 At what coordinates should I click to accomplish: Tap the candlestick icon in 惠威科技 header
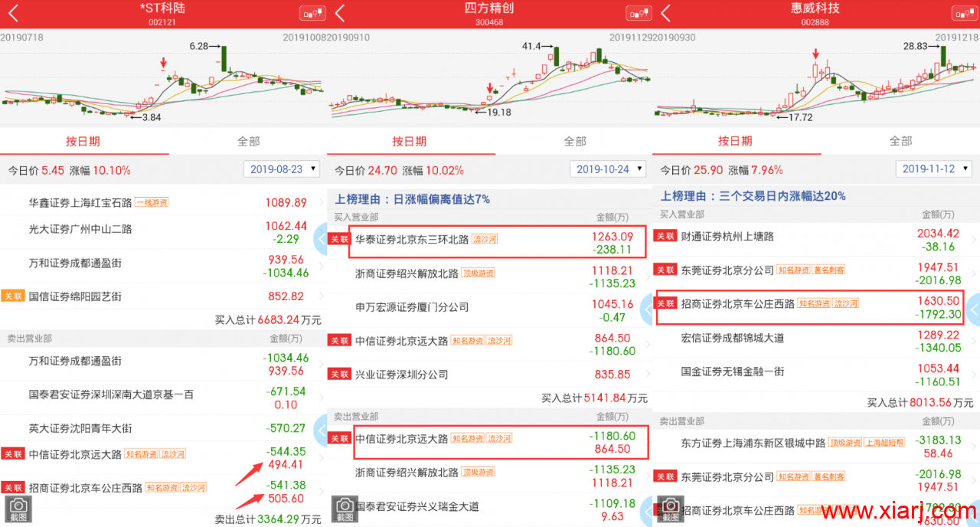[x=965, y=14]
